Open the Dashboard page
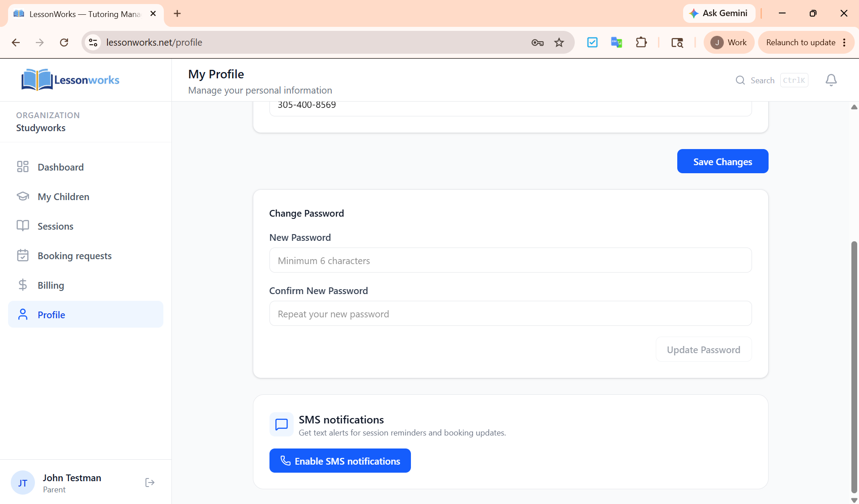 tap(85, 167)
